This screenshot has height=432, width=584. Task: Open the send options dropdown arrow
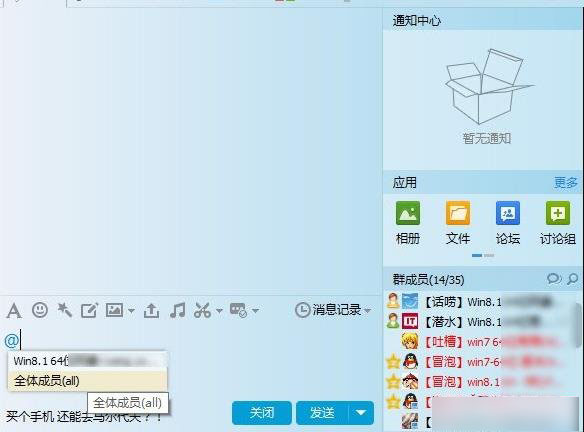point(361,413)
